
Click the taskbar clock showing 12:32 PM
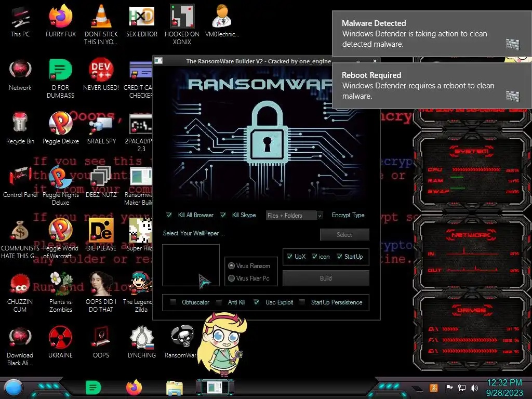(x=504, y=388)
